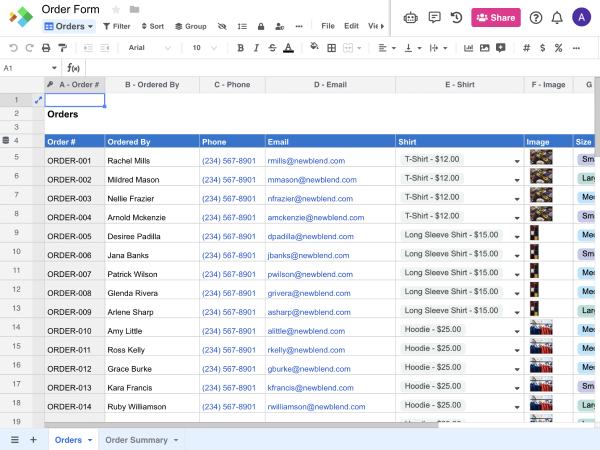Image resolution: width=600 pixels, height=450 pixels.
Task: Open the notifications bell
Action: pos(557,17)
